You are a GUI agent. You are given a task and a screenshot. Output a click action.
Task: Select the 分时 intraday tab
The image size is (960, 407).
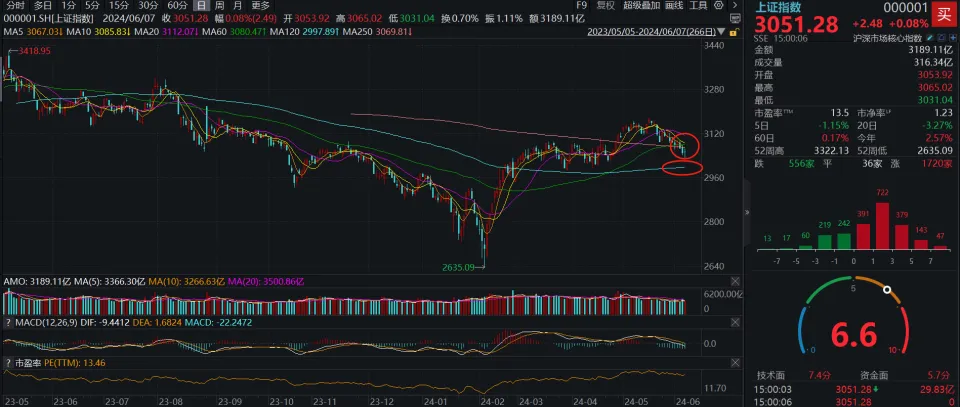pyautogui.click(x=15, y=5)
